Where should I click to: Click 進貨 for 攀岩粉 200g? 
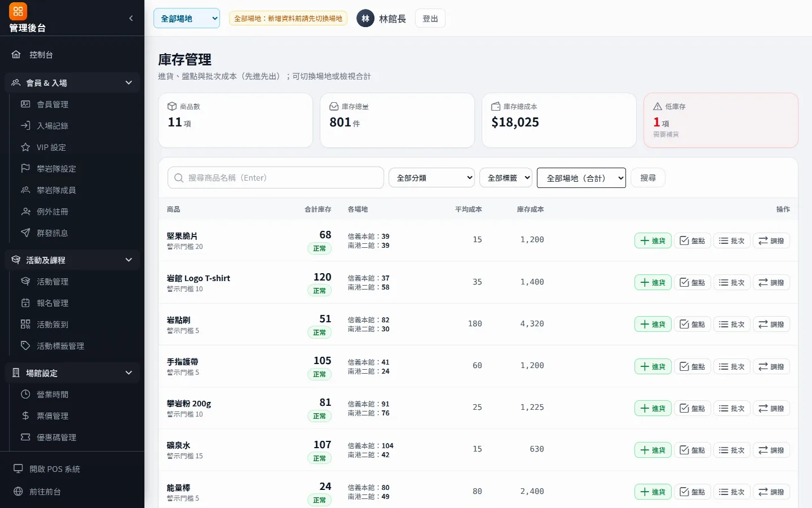[x=653, y=408]
